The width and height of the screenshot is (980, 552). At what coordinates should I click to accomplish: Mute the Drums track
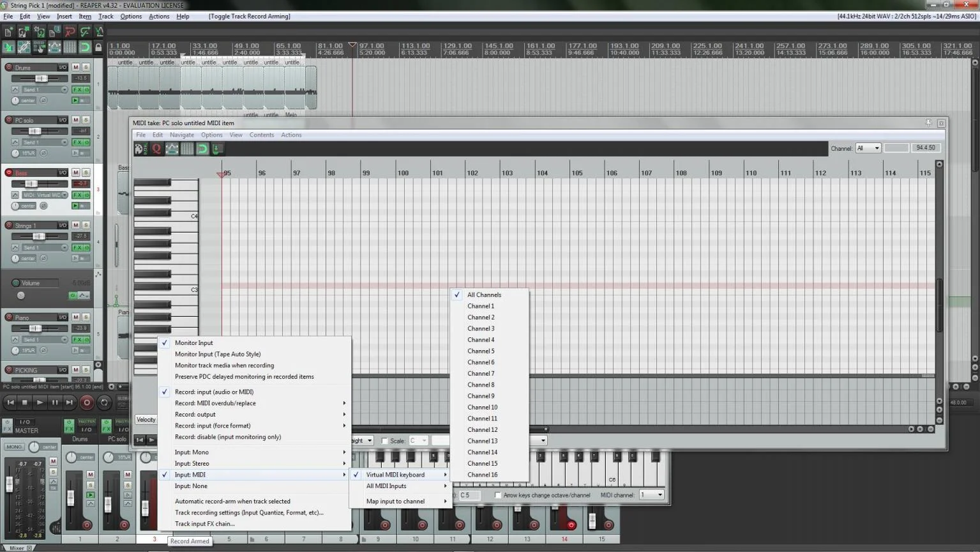[x=76, y=67]
